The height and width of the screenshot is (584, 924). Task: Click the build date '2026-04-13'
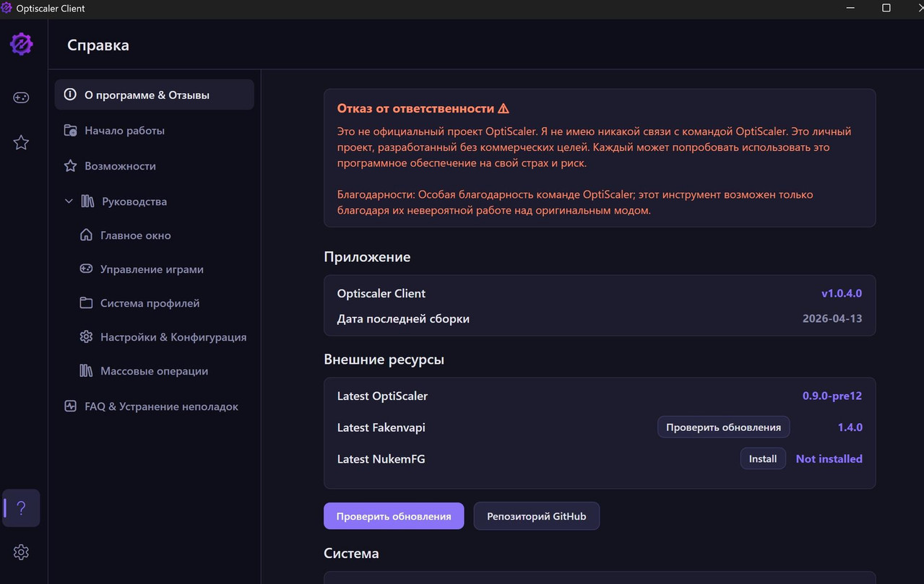point(832,318)
